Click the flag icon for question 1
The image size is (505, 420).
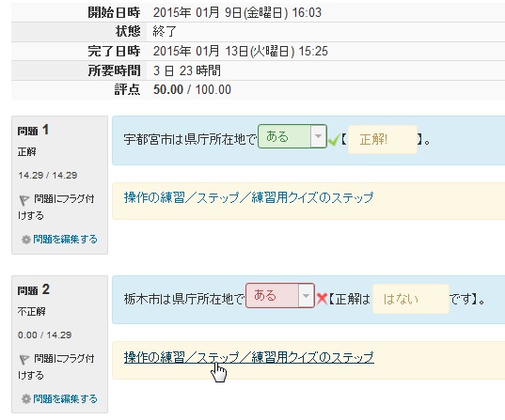24,200
